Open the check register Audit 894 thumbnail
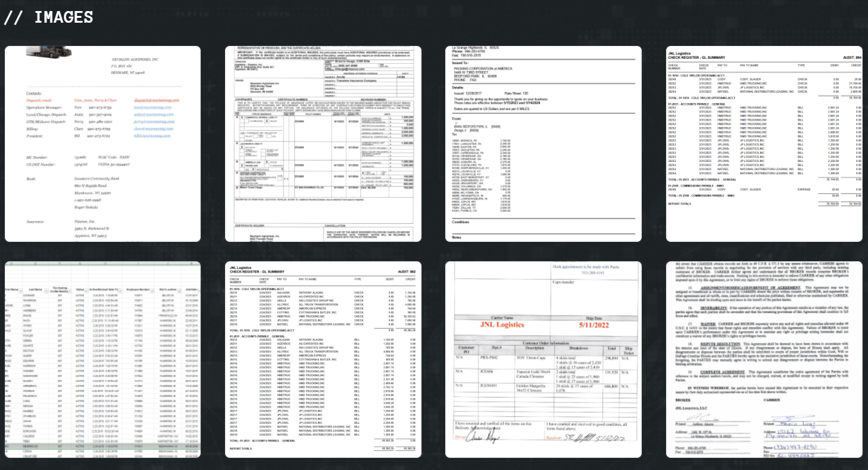 [764, 144]
